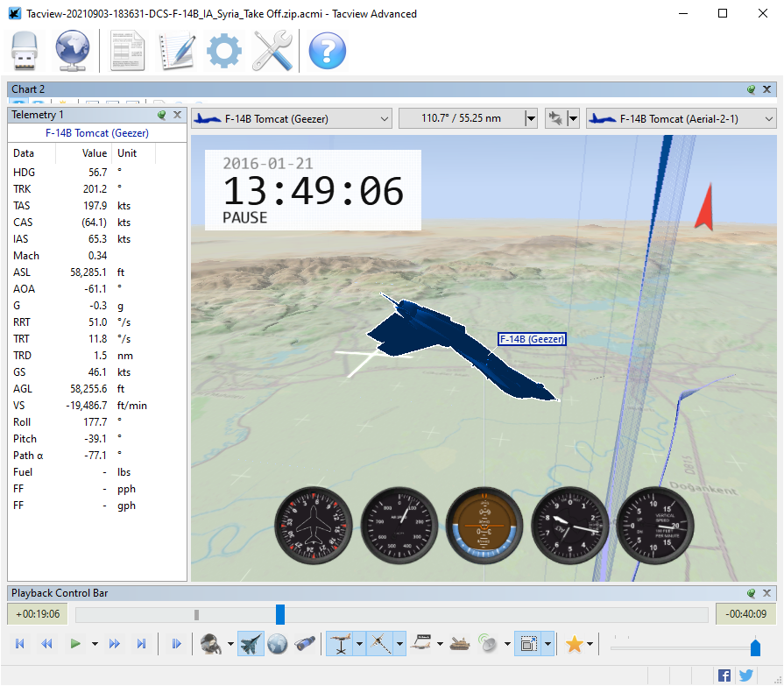This screenshot has width=784, height=686.
Task: Toggle the aircraft-on-stand display option
Action: point(341,643)
